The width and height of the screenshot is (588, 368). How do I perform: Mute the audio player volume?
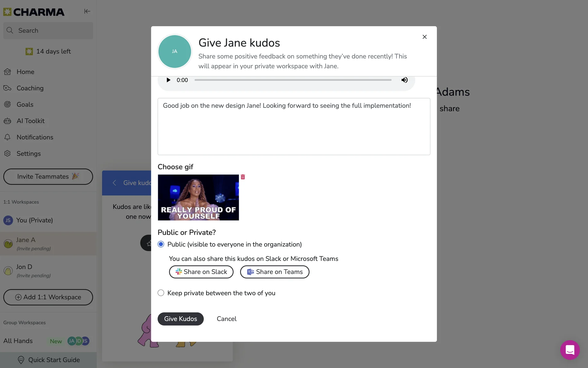pos(405,80)
